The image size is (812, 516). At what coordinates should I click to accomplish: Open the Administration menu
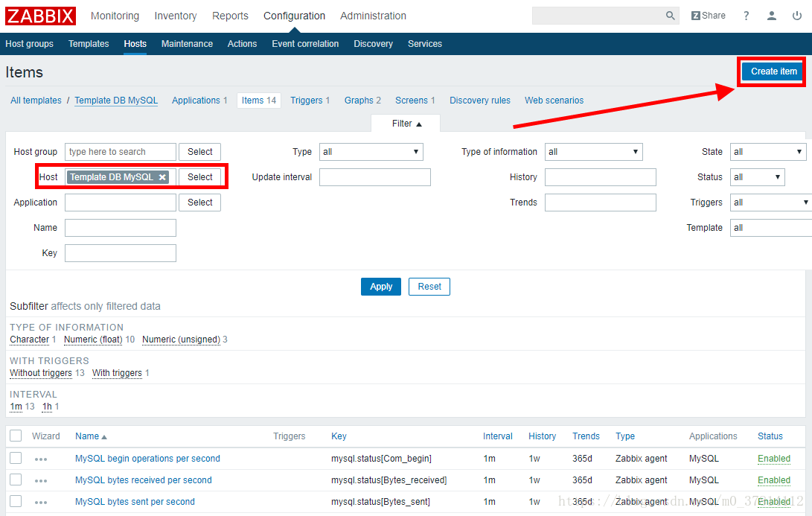[373, 16]
